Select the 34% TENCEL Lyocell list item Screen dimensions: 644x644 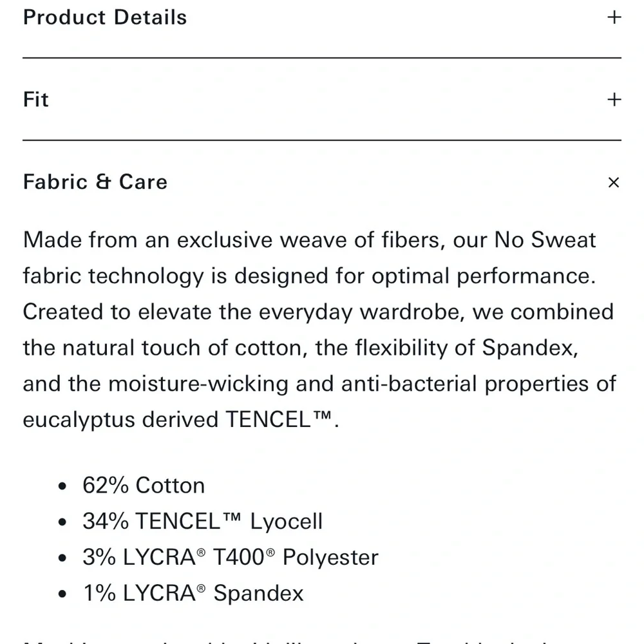click(x=202, y=521)
